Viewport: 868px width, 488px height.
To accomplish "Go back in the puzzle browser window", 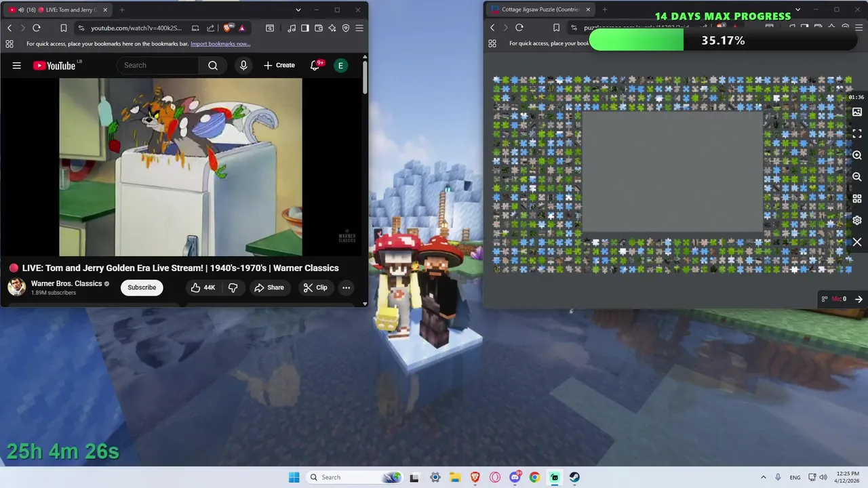I will coord(492,28).
